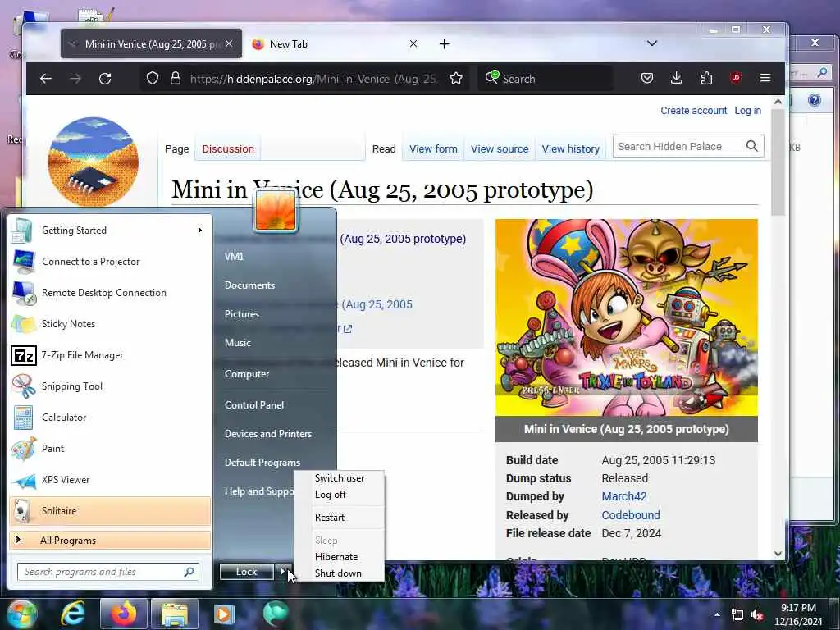
Task: Open the Firefox extensions puzzle icon
Action: click(706, 79)
